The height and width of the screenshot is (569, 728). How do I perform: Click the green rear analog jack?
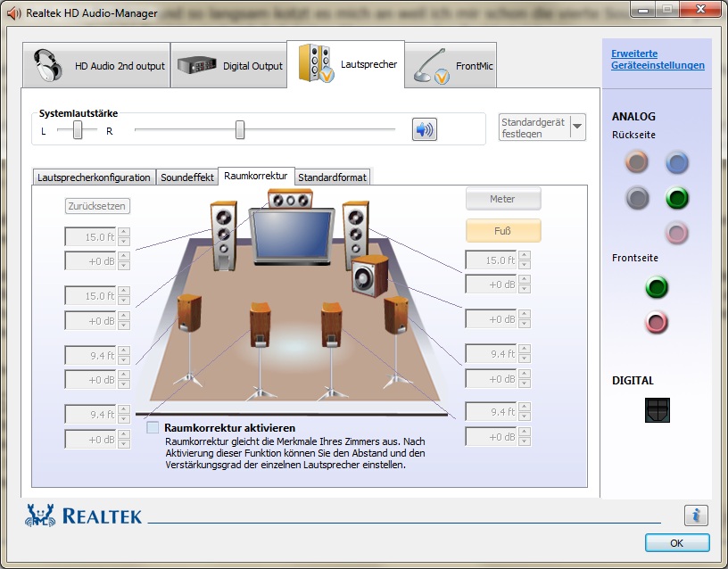tap(677, 198)
